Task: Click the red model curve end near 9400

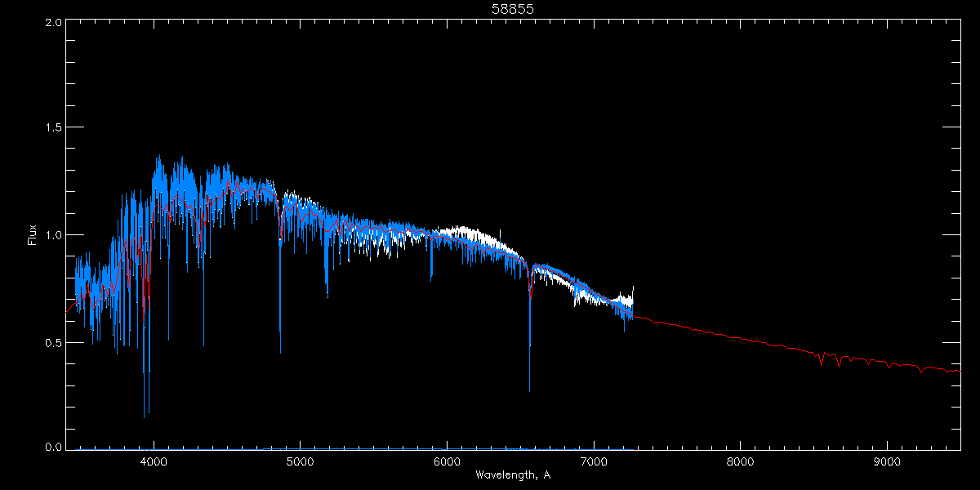Action: click(x=951, y=371)
